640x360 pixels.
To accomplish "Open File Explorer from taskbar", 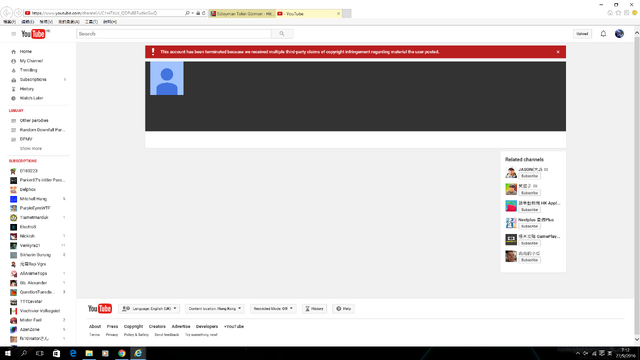I will (x=89, y=353).
